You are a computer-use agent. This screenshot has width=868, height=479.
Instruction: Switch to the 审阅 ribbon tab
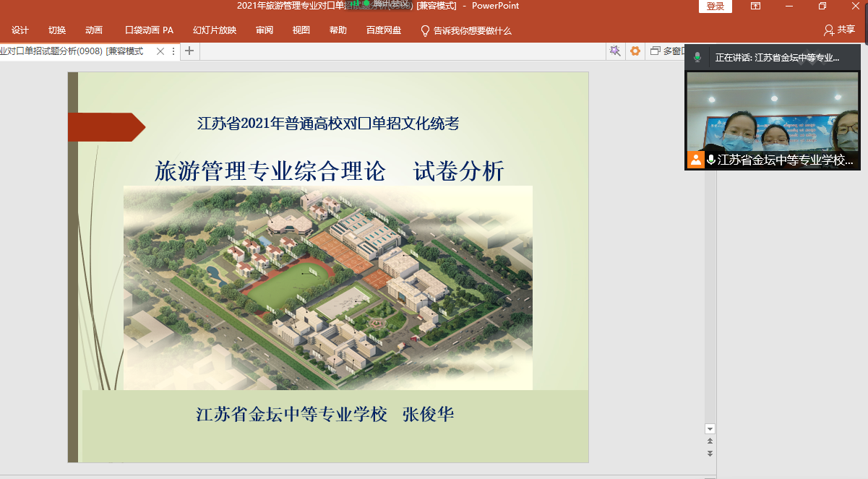click(x=265, y=30)
